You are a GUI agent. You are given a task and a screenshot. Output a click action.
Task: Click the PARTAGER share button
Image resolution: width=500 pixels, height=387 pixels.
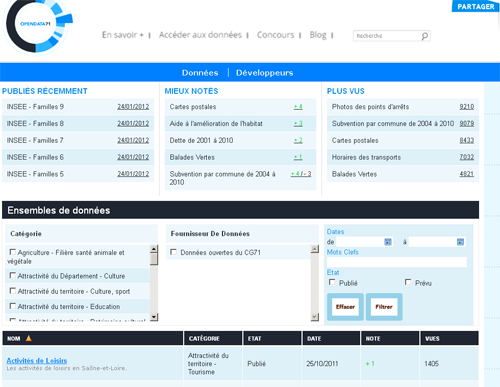click(x=476, y=6)
